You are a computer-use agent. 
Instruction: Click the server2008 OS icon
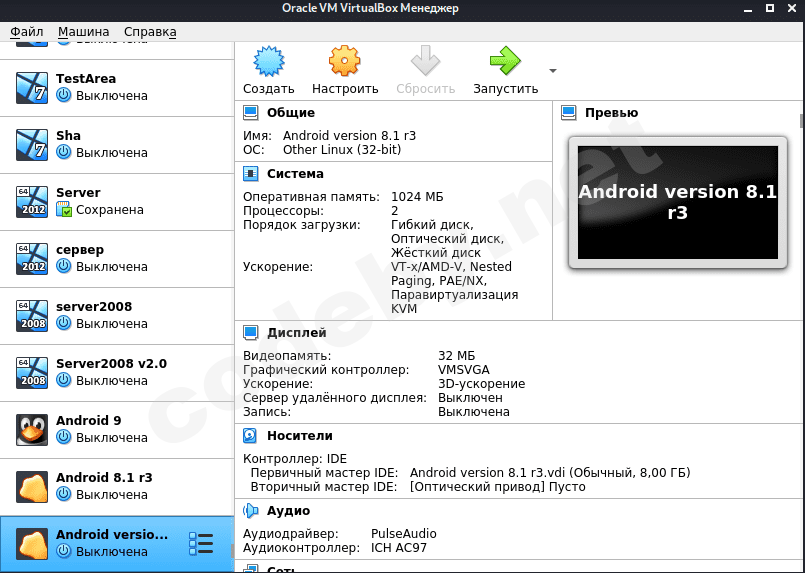click(x=32, y=316)
